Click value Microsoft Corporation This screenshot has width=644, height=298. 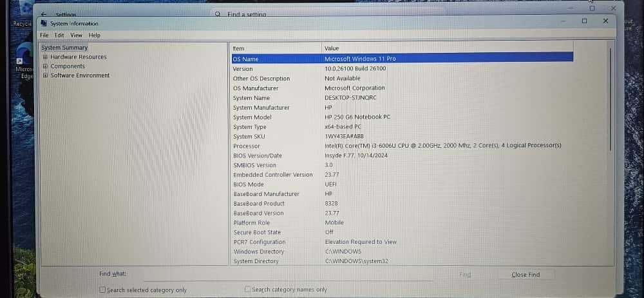(x=355, y=88)
